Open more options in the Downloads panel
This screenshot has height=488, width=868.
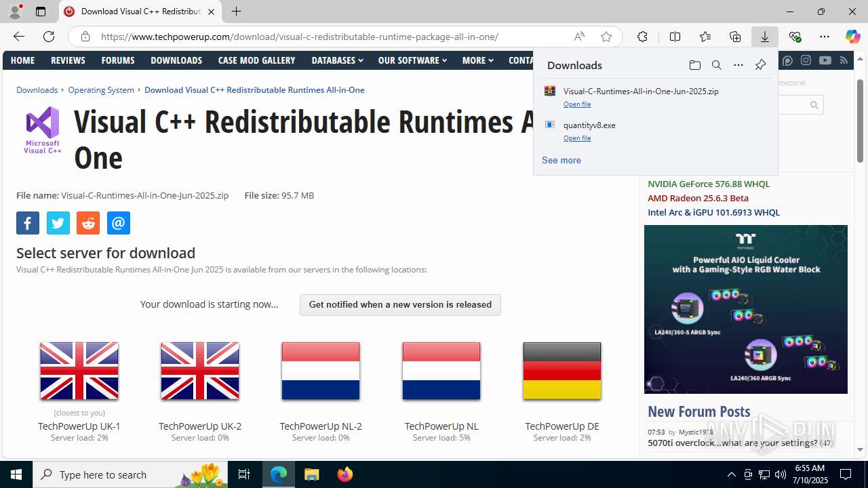click(x=738, y=65)
